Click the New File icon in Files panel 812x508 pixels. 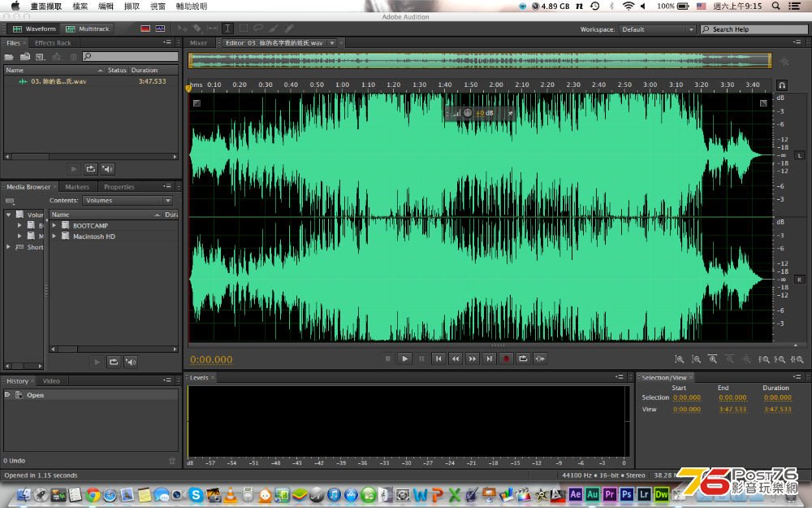click(x=40, y=57)
